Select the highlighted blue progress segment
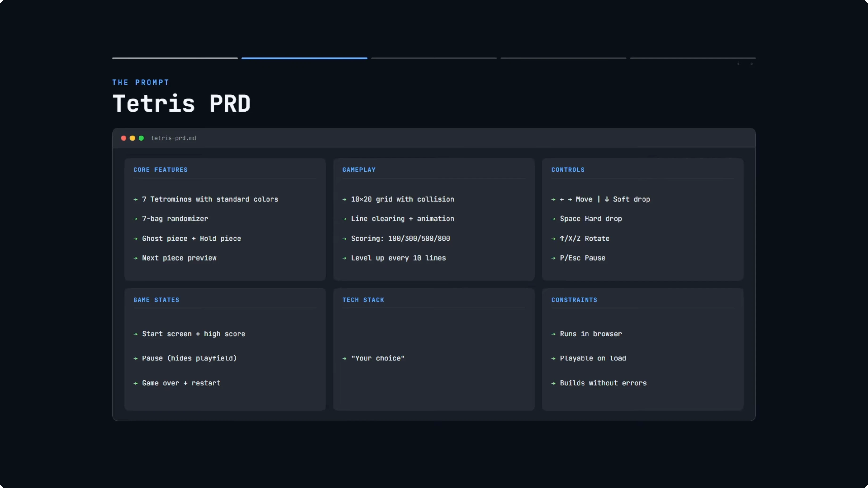868x488 pixels. [304, 58]
